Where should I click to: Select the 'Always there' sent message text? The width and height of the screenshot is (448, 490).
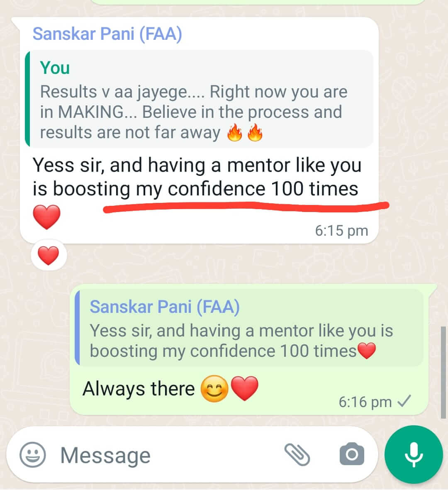point(139,389)
